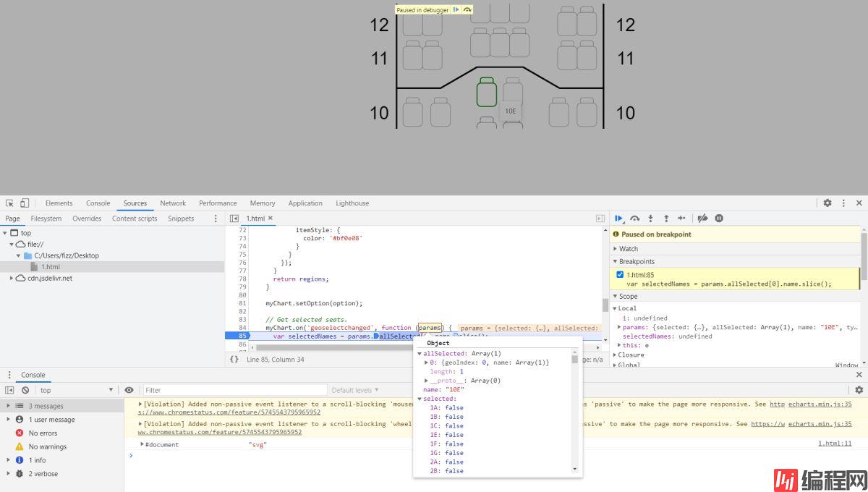The height and width of the screenshot is (492, 868).
Task: Expand the cdn.jsdelivr.net tree node
Action: coord(11,278)
